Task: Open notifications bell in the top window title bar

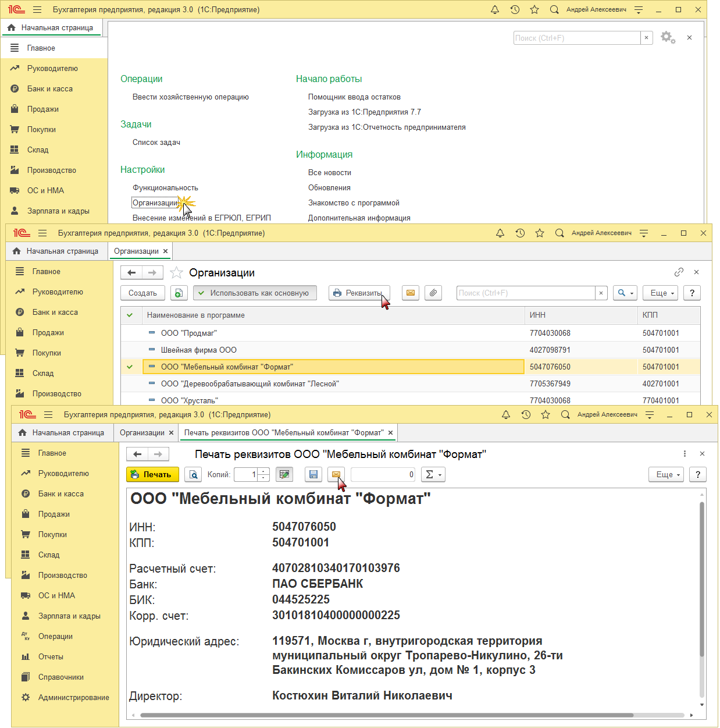Action: click(495, 9)
